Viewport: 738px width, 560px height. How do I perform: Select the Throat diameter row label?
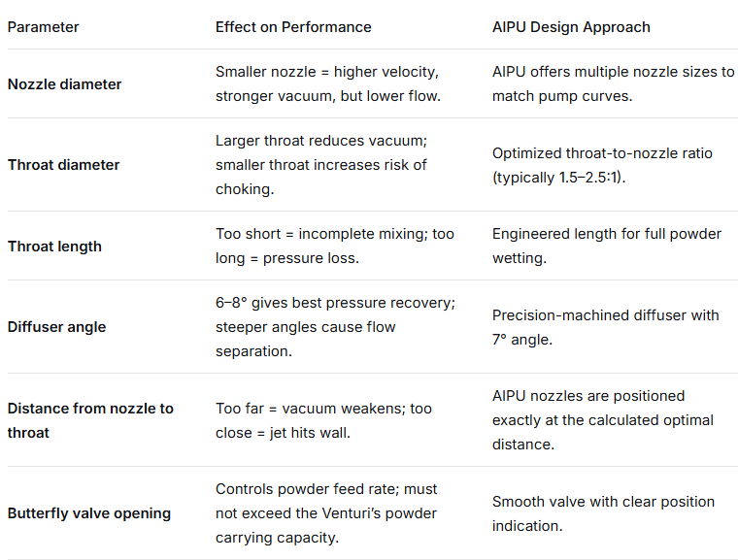(64, 165)
